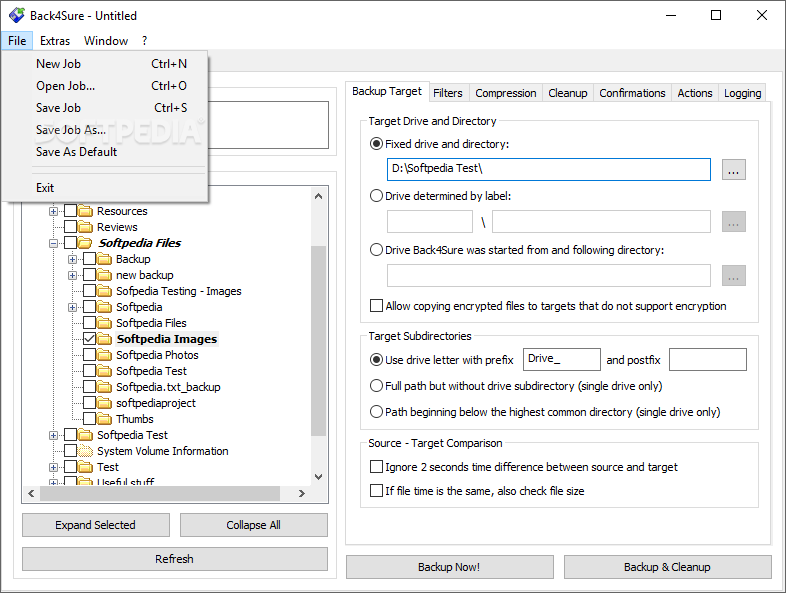Viewport: 786px width, 593px height.
Task: Click the Back4Sure app icon in title bar
Action: (17, 15)
